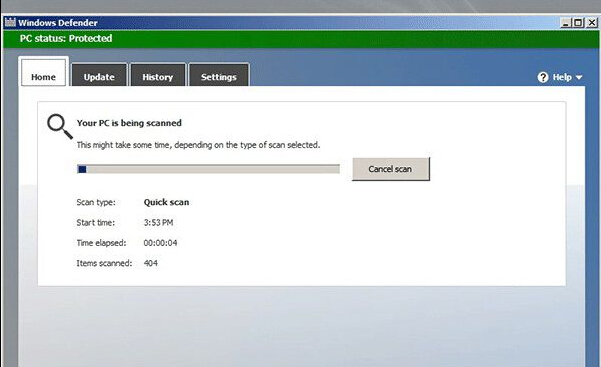Click the 'Windows Defender' title bar text
The width and height of the screenshot is (601, 367).
[x=58, y=23]
